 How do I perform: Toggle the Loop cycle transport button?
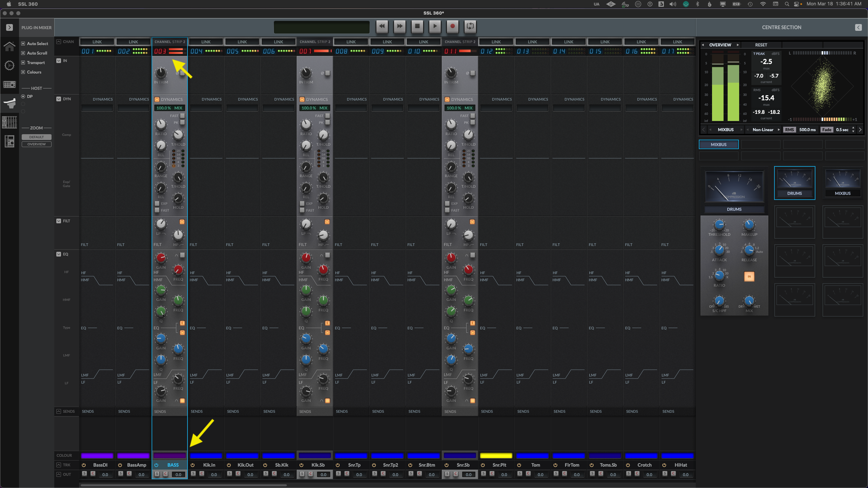point(470,26)
